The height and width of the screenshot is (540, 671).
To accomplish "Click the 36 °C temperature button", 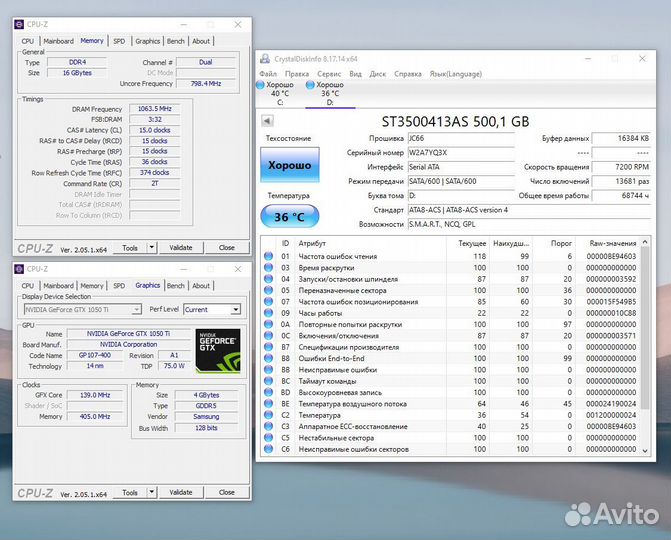I will [x=290, y=217].
